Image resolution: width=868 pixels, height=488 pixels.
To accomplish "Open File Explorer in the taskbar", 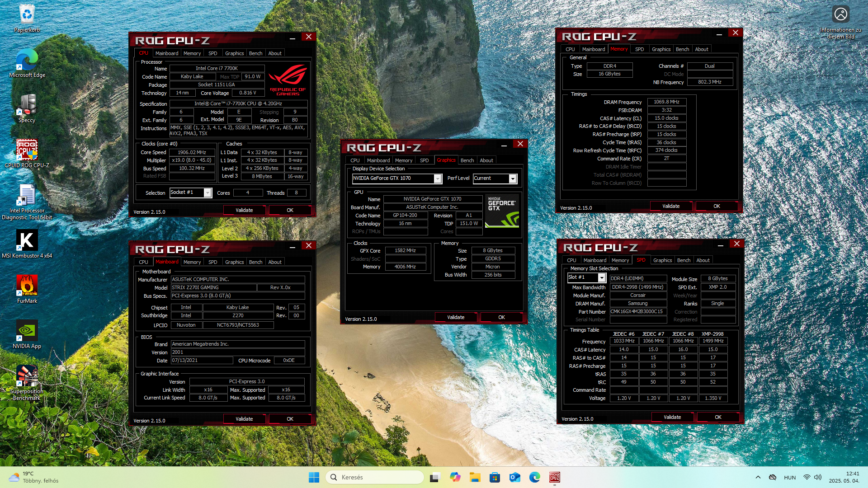I will (475, 477).
